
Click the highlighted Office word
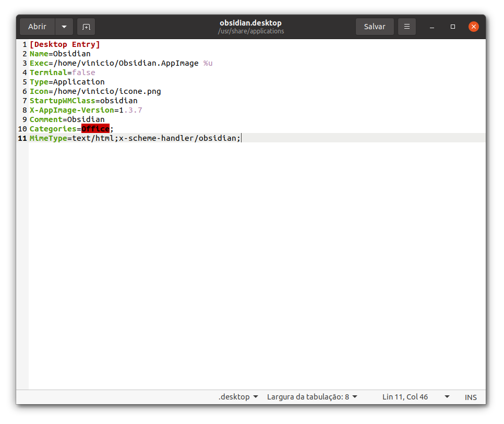tap(95, 129)
